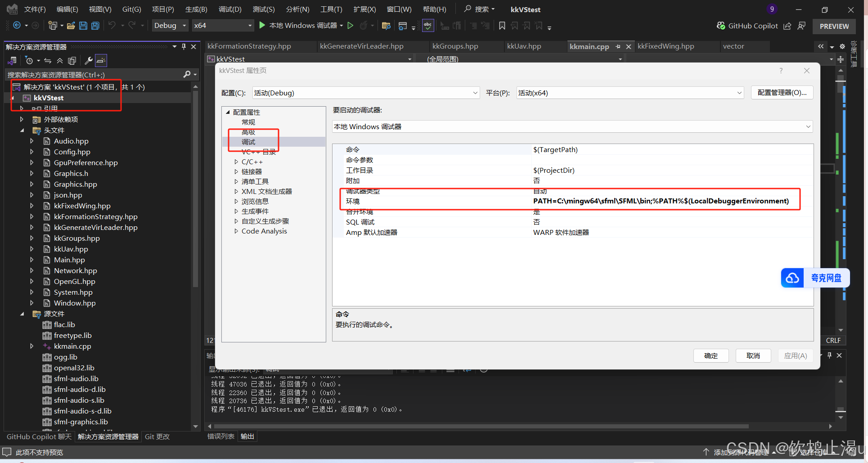Start debugging with 本地 Windows 调试器 green arrow

pyautogui.click(x=262, y=25)
